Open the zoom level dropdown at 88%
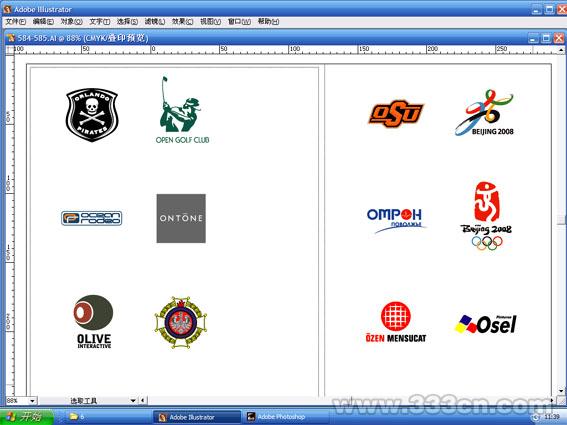Screen dimensions: 567x425 32,400
